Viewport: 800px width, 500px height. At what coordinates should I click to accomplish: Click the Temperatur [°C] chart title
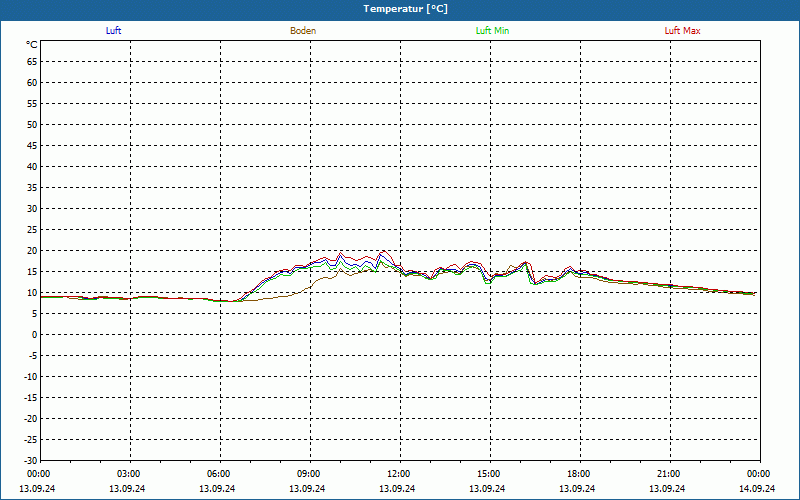click(406, 9)
